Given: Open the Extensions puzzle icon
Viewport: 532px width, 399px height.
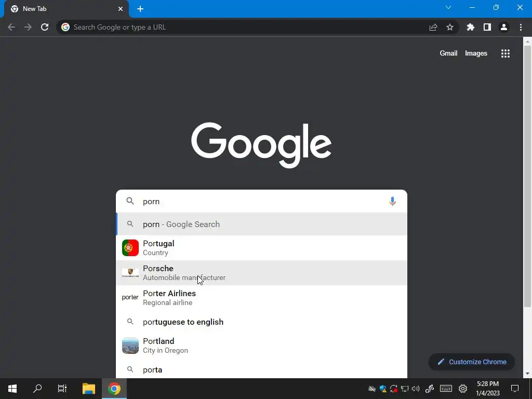Looking at the screenshot, I should tap(471, 27).
